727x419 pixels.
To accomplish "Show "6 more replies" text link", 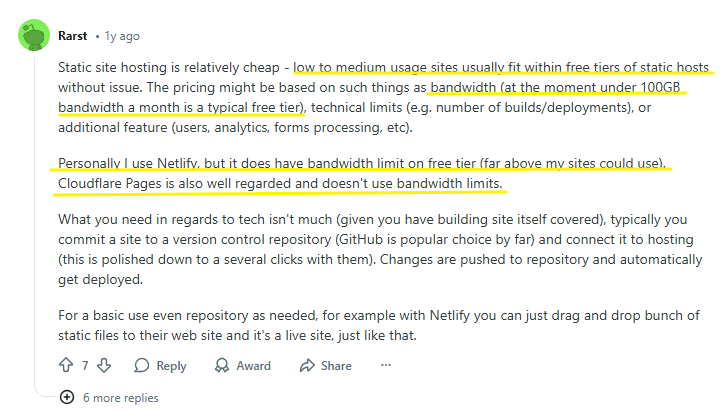I will [x=121, y=397].
